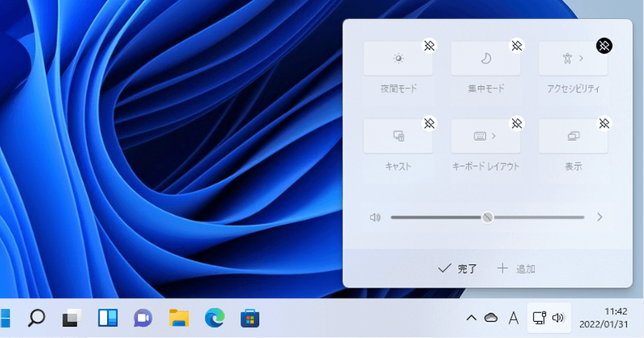Screen dimensions: 644x338
Task: Unpin the アクセシビリティ tile with black pin
Action: pos(605,46)
